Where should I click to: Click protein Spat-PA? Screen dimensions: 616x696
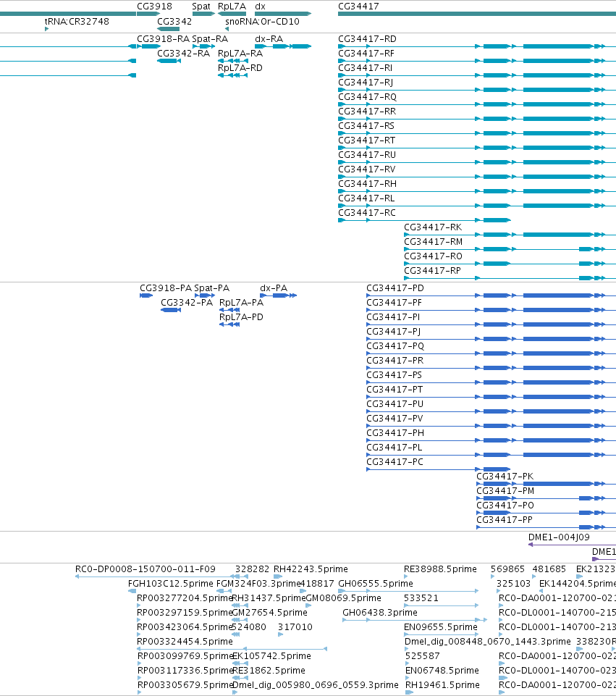point(211,288)
